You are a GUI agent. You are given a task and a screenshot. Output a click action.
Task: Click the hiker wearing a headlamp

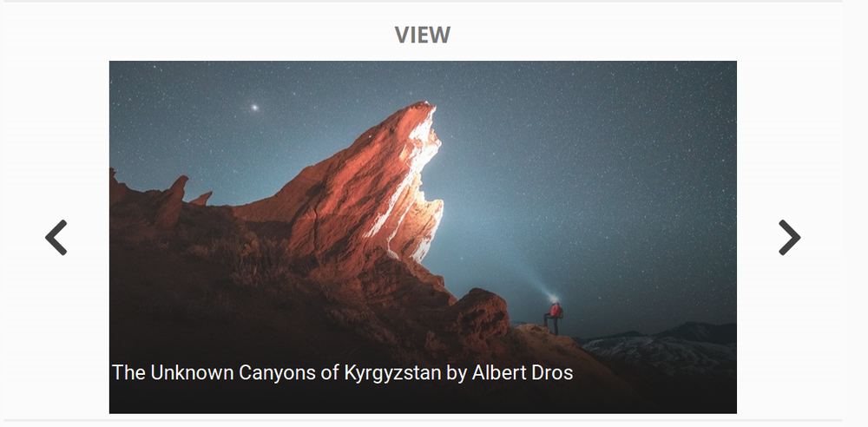[x=554, y=316]
